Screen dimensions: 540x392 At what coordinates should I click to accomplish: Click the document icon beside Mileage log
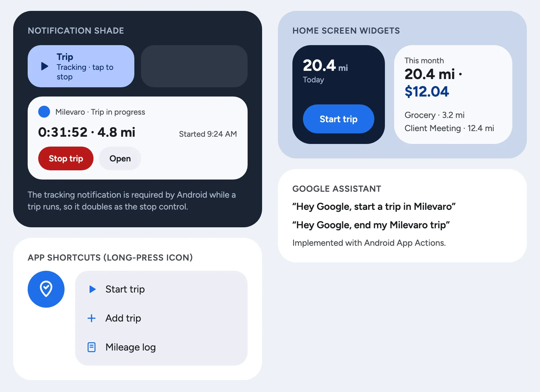pos(92,347)
